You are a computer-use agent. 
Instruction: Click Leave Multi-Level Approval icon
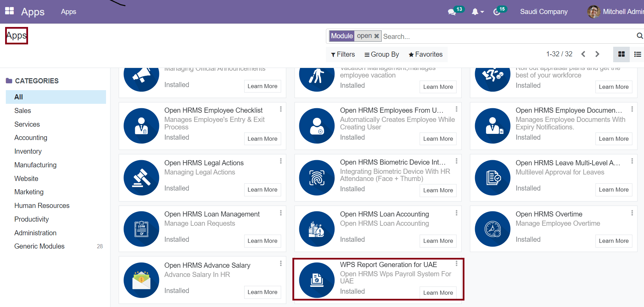click(492, 178)
